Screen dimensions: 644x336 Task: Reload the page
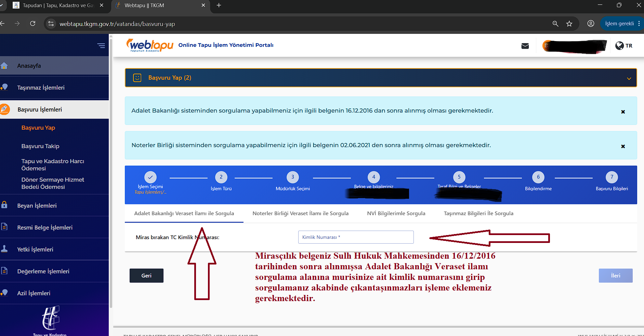pyautogui.click(x=33, y=24)
